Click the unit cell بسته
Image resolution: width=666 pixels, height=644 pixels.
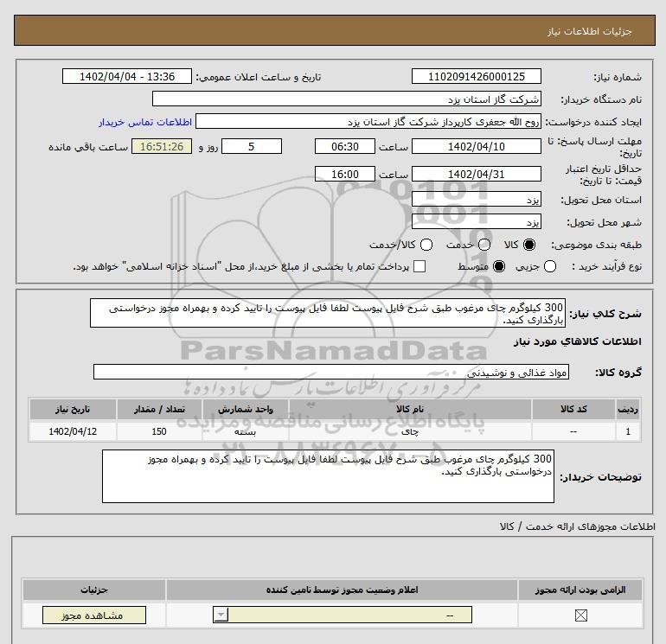click(246, 431)
